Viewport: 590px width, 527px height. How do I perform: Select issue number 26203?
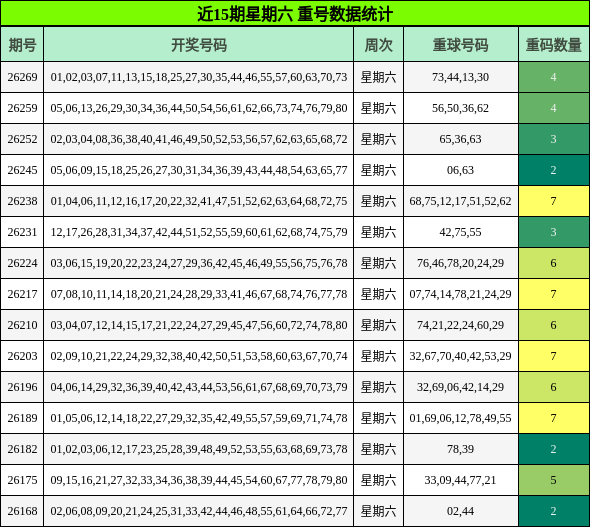[x=22, y=356]
